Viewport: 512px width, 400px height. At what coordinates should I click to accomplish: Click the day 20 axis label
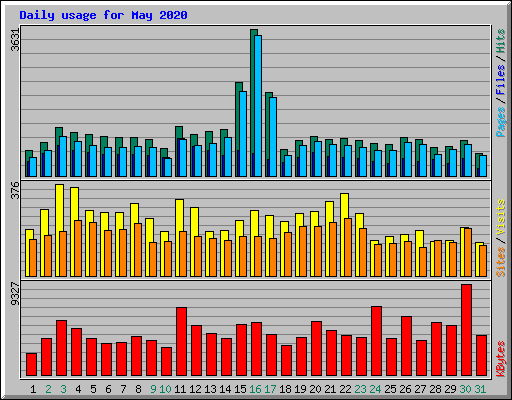[x=315, y=389]
